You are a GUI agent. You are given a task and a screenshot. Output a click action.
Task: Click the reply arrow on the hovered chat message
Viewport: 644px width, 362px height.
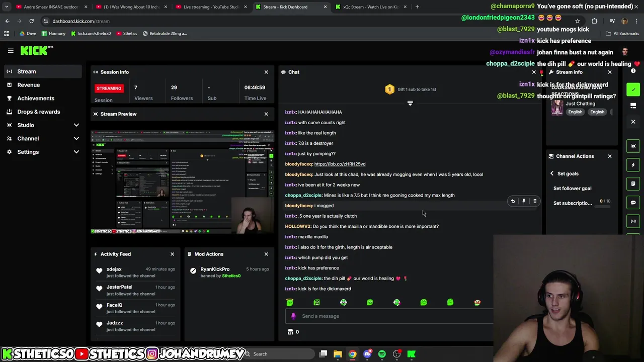point(513,201)
